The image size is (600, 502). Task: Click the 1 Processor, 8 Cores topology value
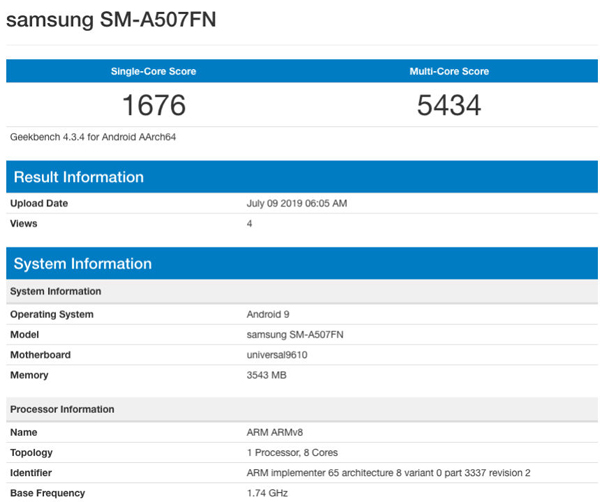294,452
